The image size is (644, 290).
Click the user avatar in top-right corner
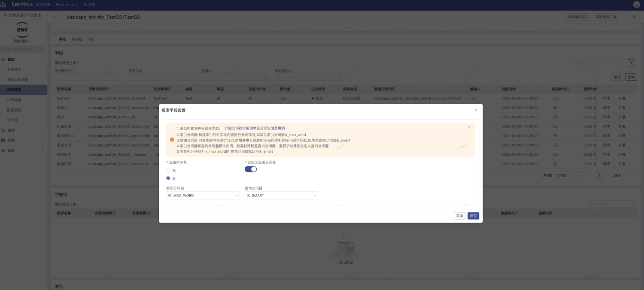[636, 5]
